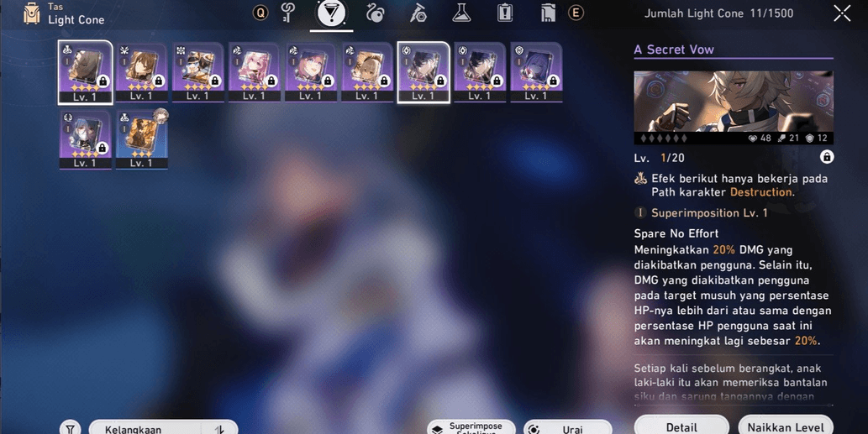Click the lock on the blue-haired Abundance card
This screenshot has width=868, height=434.
102,149
